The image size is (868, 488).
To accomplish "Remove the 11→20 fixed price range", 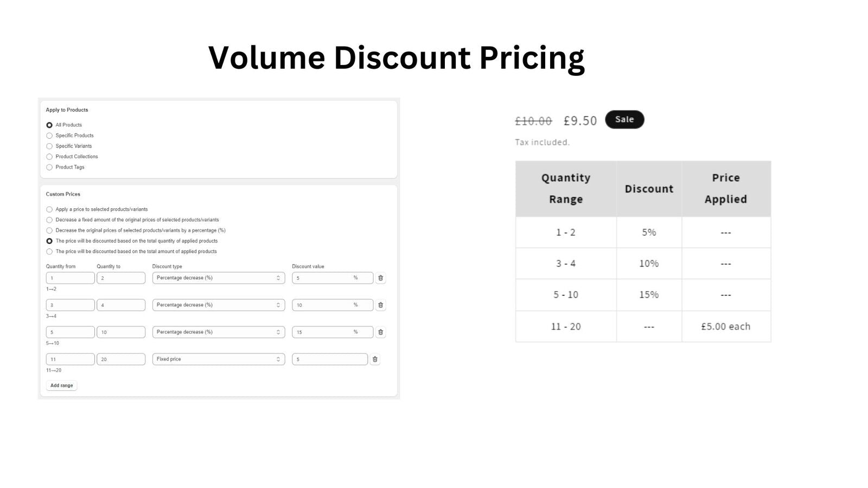I will coord(375,359).
